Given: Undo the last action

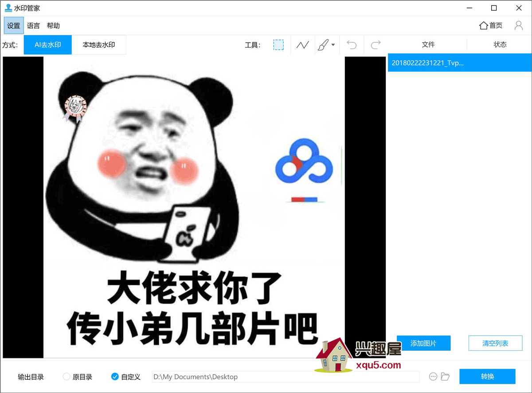Looking at the screenshot, I should (352, 45).
